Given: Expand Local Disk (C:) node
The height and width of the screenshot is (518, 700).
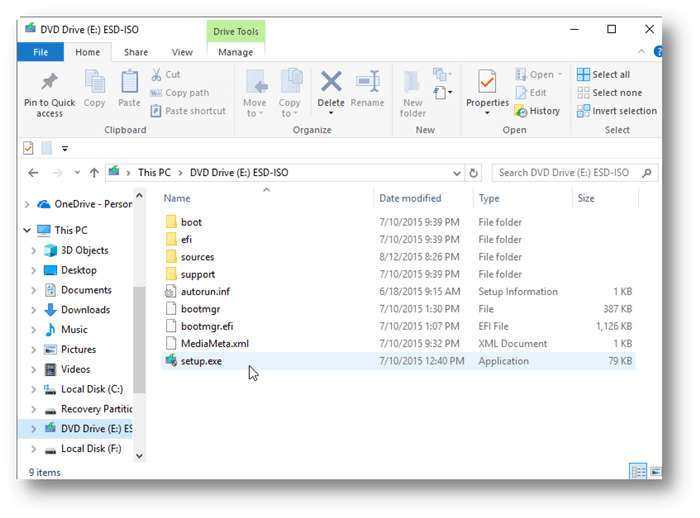Looking at the screenshot, I should 33,389.
